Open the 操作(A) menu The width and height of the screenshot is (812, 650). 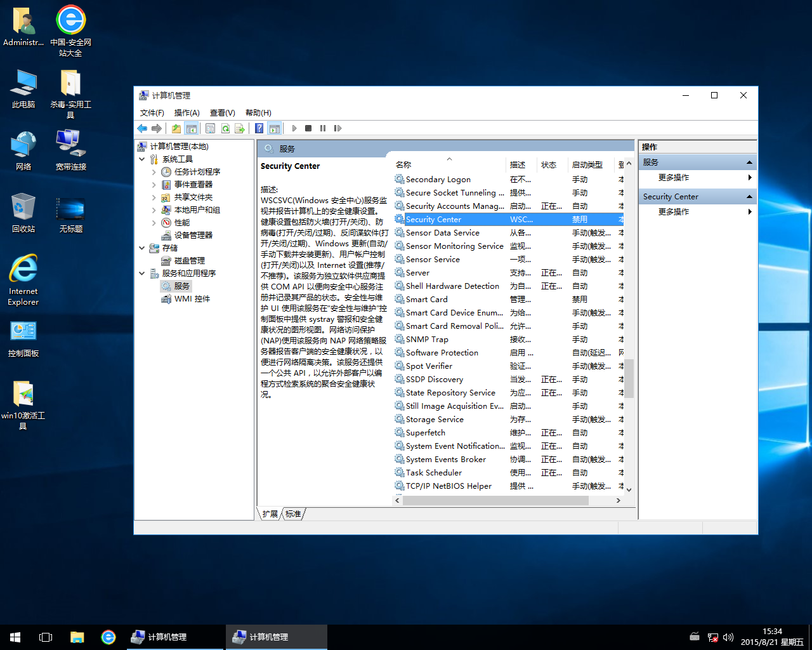187,112
